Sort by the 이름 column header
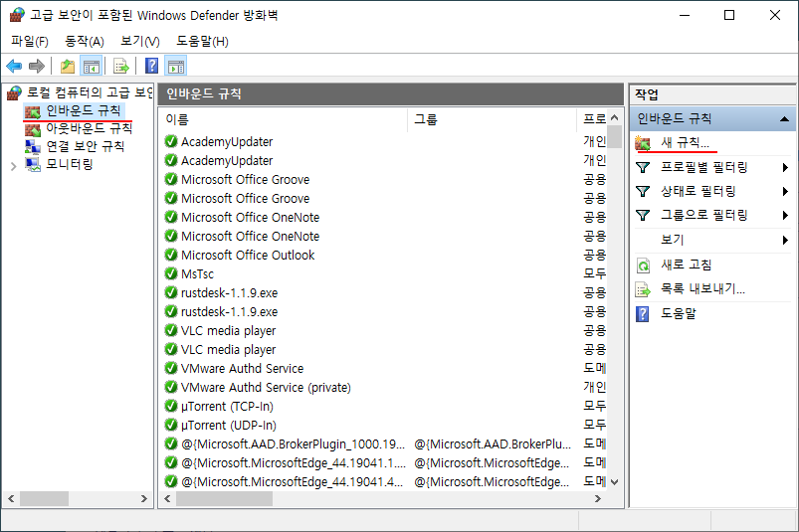 click(x=284, y=119)
